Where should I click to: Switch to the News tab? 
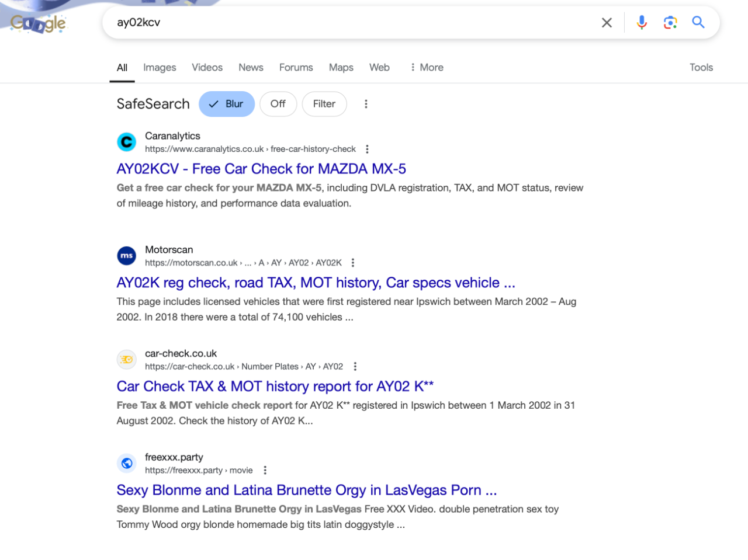pos(251,67)
